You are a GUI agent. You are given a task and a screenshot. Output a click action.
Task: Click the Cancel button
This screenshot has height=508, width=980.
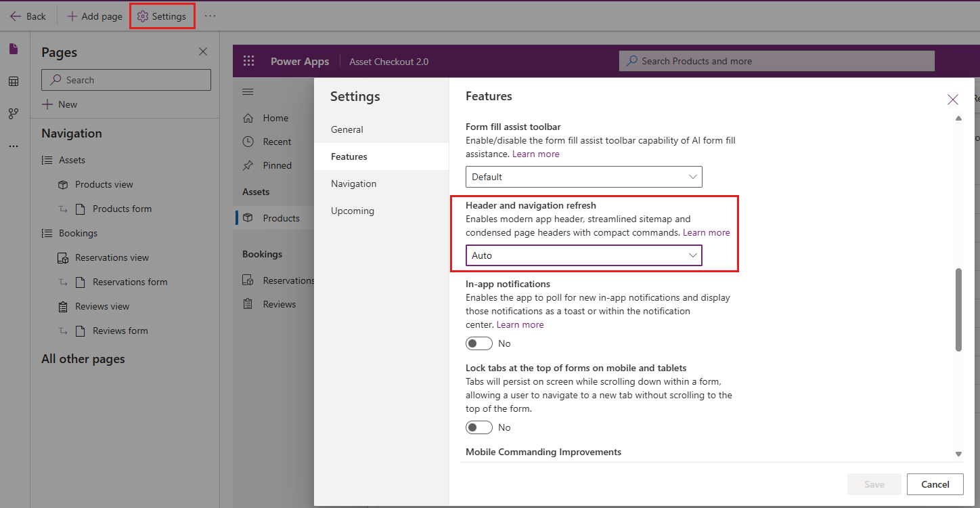click(x=935, y=484)
